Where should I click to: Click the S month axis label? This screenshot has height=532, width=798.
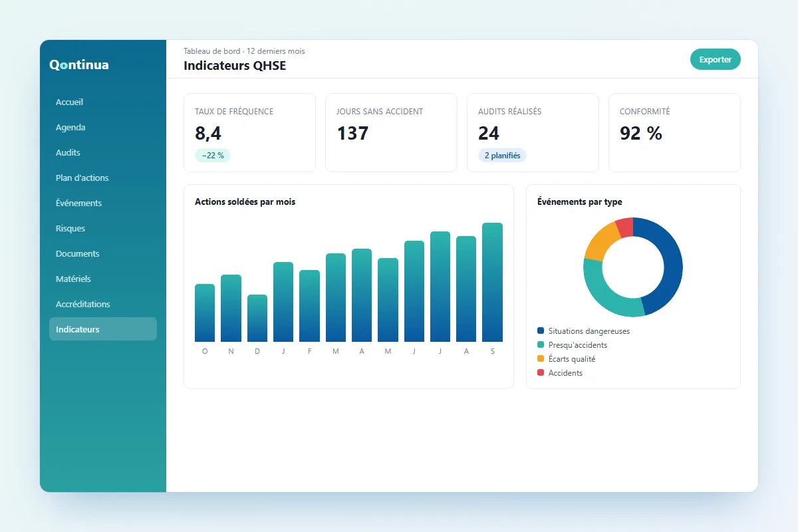[493, 351]
